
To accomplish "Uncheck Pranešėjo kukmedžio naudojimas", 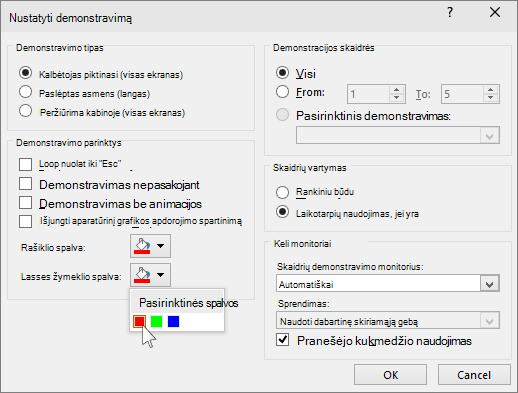I will [x=282, y=340].
